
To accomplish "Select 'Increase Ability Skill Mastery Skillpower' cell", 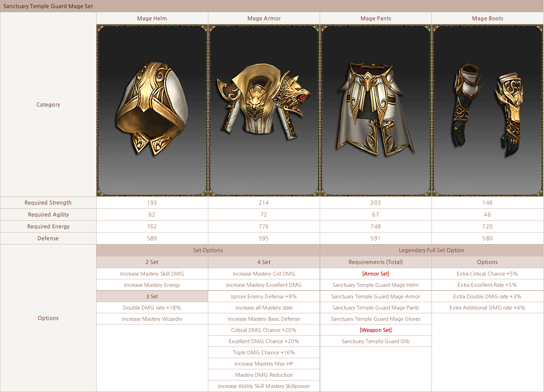I will pyautogui.click(x=264, y=386).
